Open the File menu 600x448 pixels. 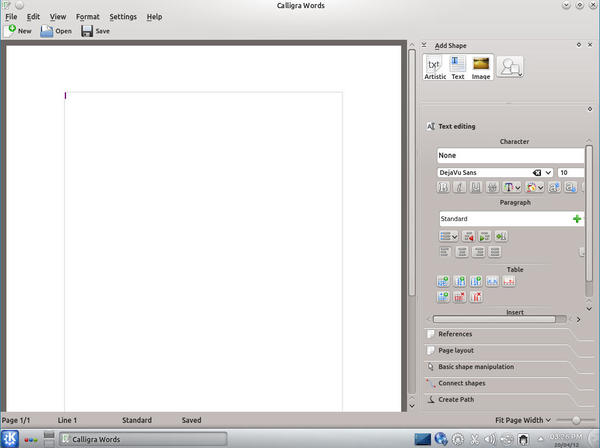tap(11, 17)
